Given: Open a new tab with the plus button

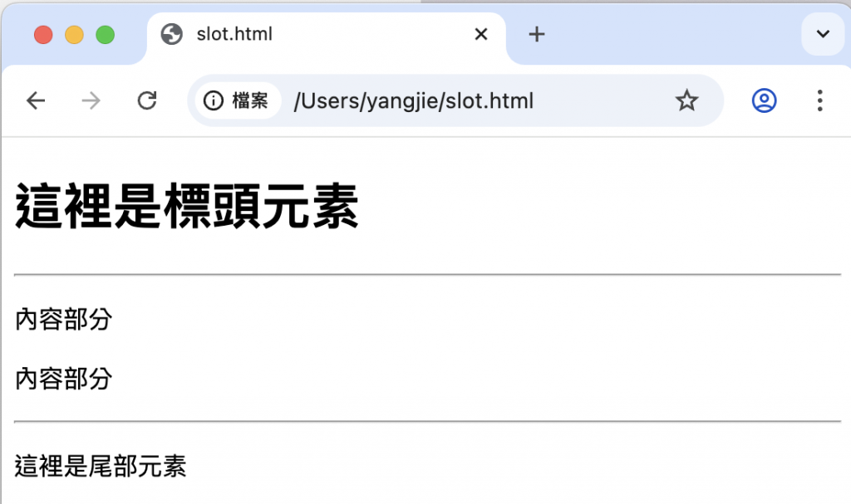Looking at the screenshot, I should coord(536,34).
